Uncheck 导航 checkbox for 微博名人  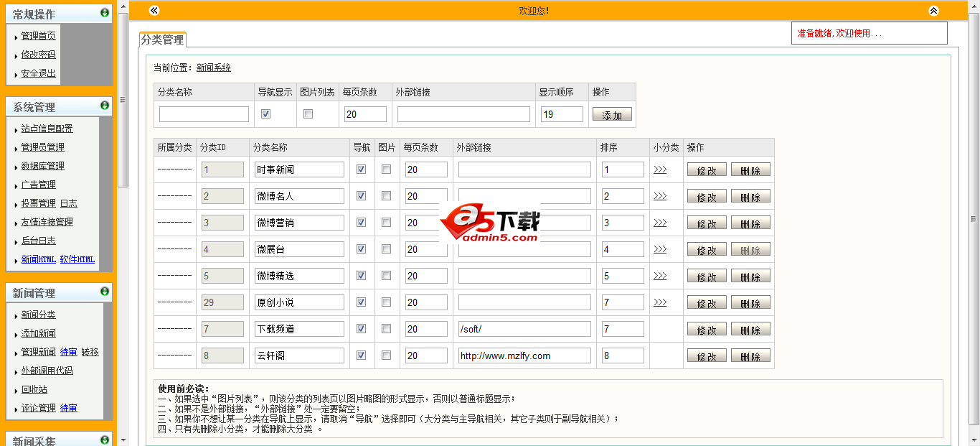pos(362,196)
